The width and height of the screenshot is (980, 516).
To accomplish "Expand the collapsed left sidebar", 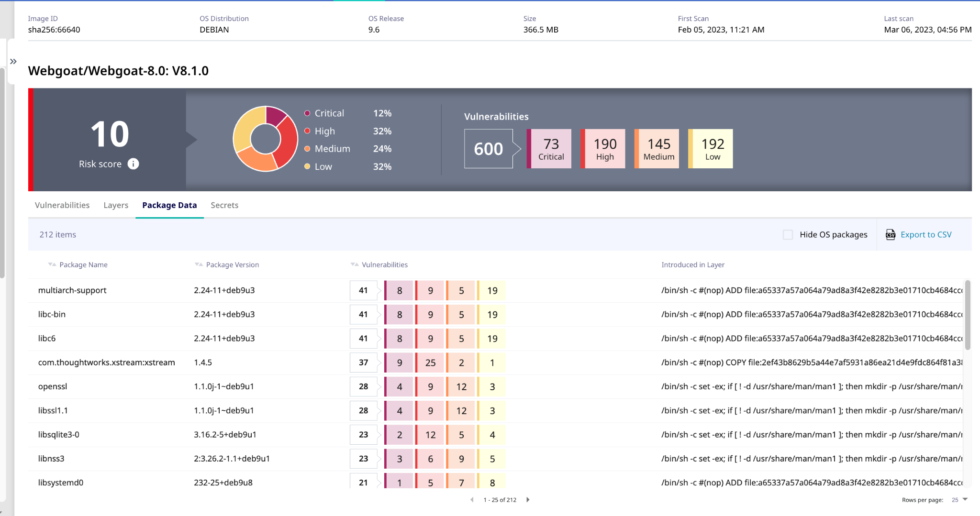I will pos(13,62).
